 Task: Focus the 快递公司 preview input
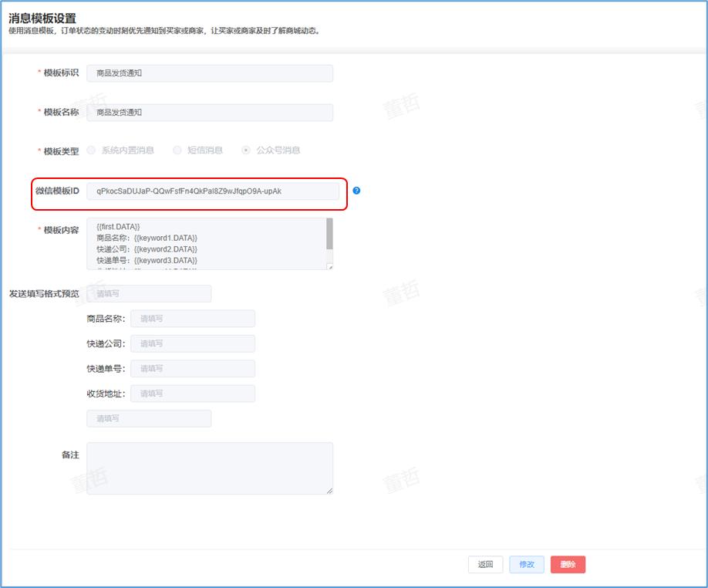coord(193,343)
